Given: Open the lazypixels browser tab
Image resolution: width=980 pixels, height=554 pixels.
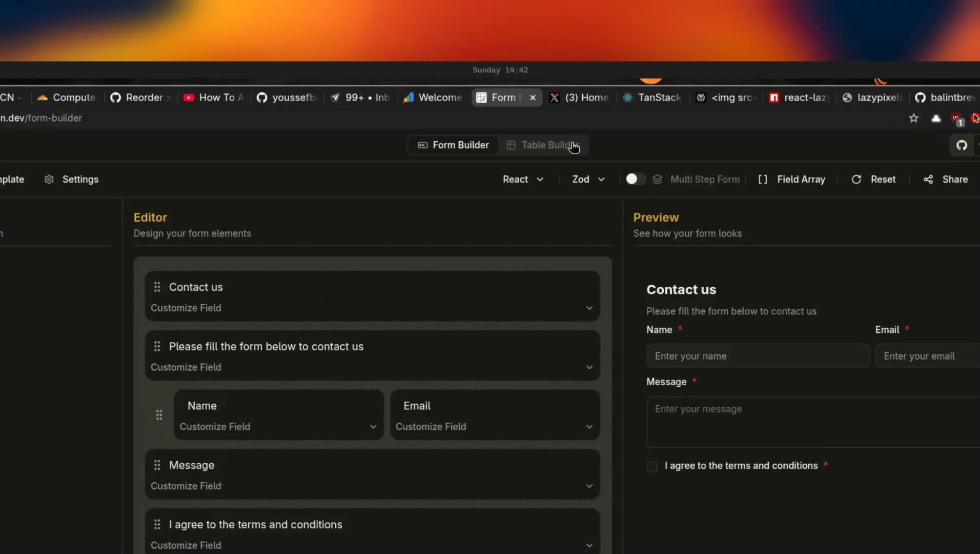Looking at the screenshot, I should click(872, 97).
